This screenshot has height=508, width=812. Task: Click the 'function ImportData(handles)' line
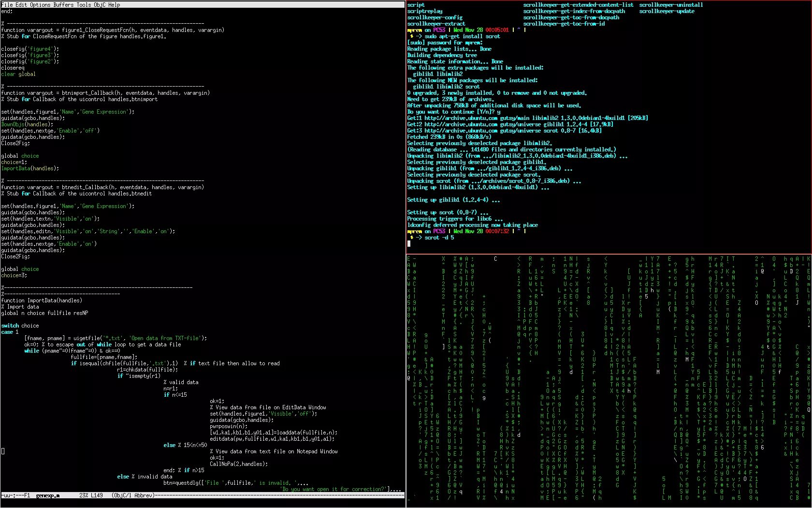[42, 300]
